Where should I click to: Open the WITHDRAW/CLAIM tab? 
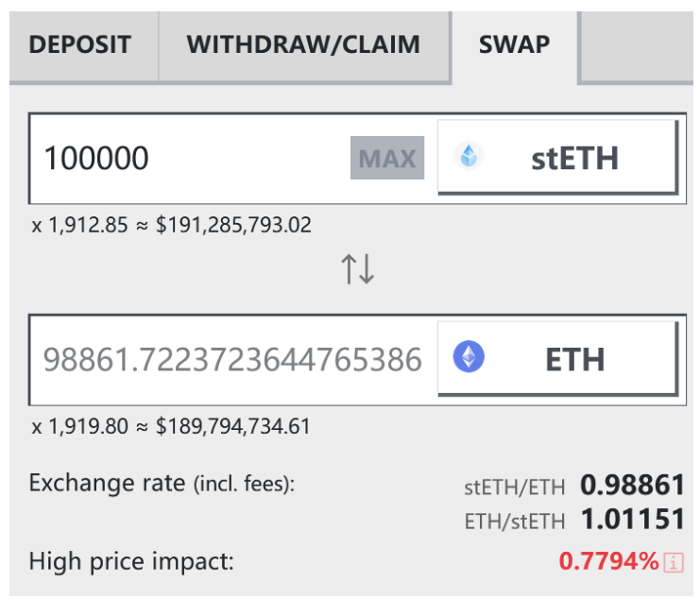pos(304,45)
